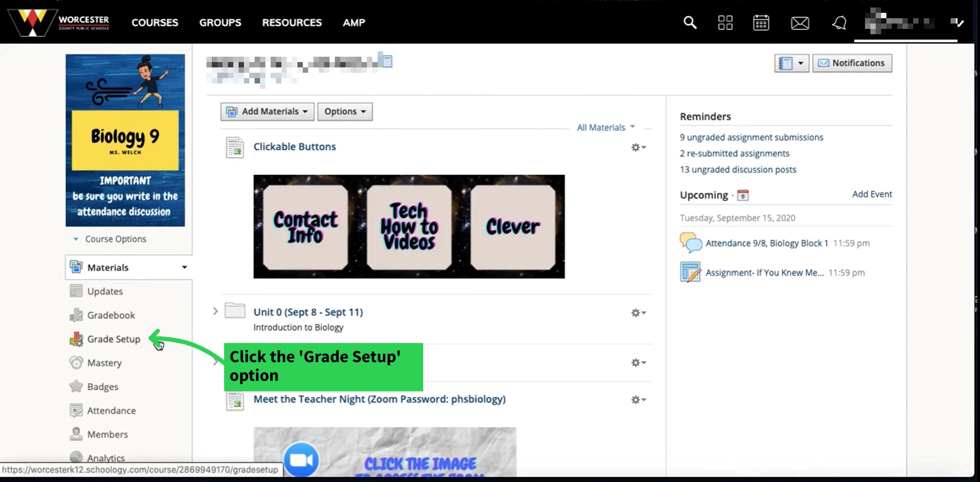The height and width of the screenshot is (482, 980).
Task: Open the apps grid icon
Action: coord(725,22)
